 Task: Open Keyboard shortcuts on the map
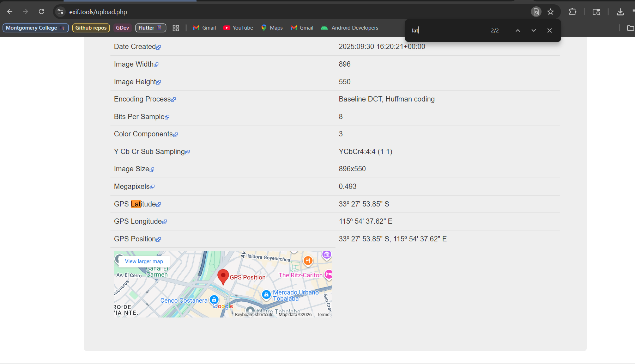(254, 315)
